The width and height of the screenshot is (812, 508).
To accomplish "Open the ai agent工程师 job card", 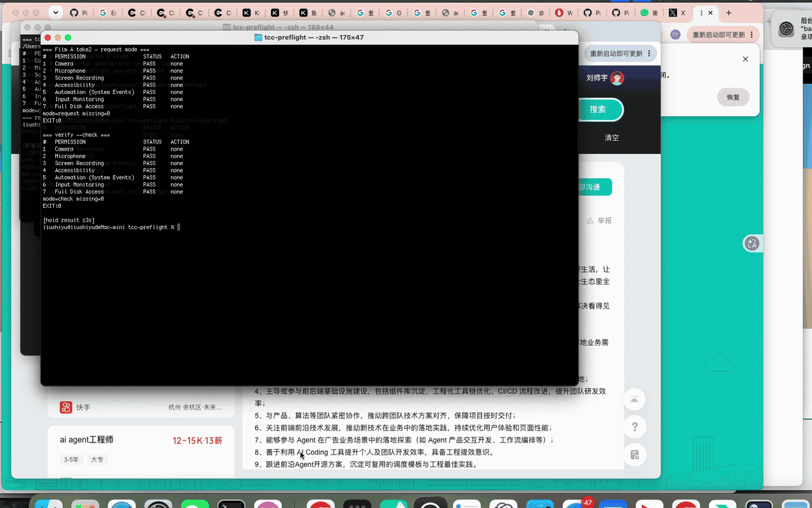I will 140,451.
